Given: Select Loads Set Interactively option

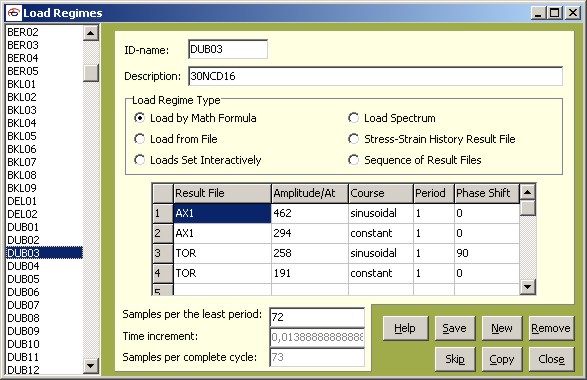Looking at the screenshot, I should point(198,160).
